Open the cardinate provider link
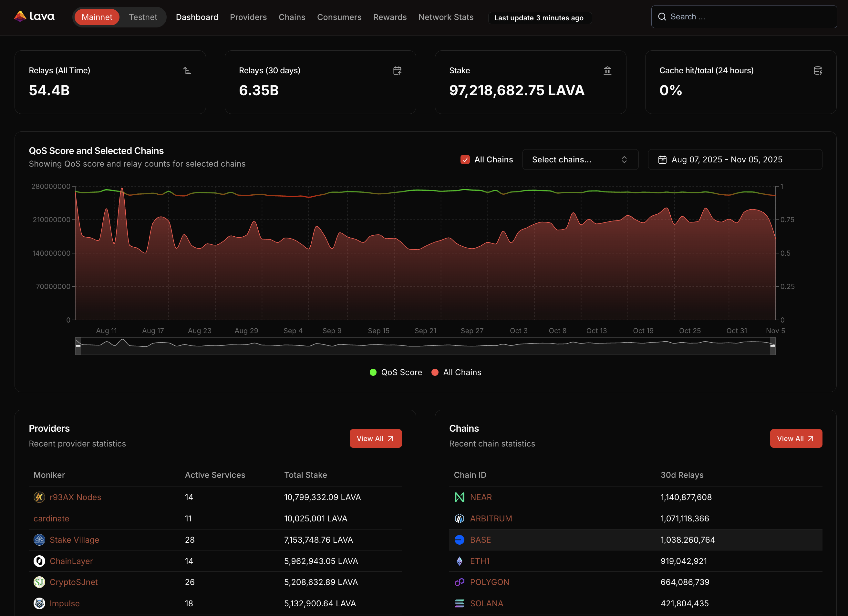848x616 pixels. click(51, 518)
